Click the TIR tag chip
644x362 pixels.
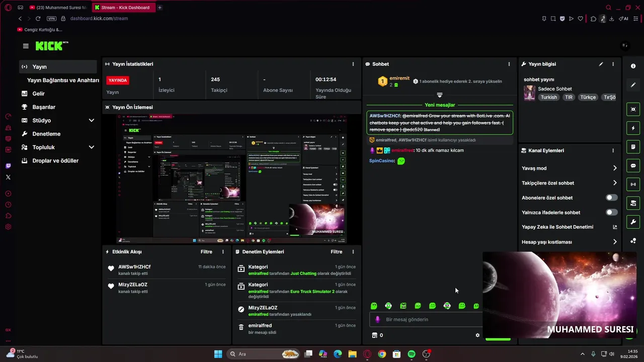coord(569,98)
